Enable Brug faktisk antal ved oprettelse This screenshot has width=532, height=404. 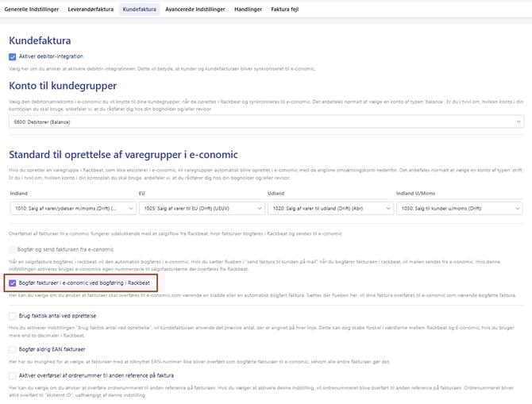point(13,315)
